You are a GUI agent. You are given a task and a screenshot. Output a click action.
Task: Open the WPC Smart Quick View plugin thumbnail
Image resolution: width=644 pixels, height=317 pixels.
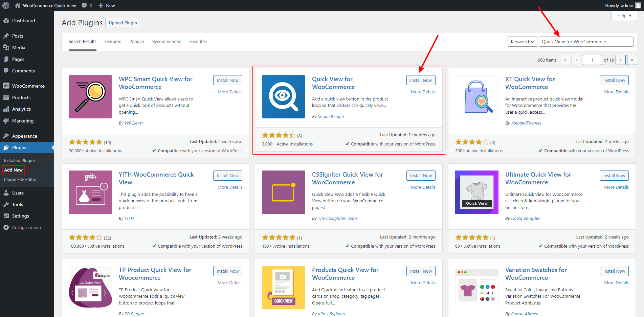coord(90,97)
